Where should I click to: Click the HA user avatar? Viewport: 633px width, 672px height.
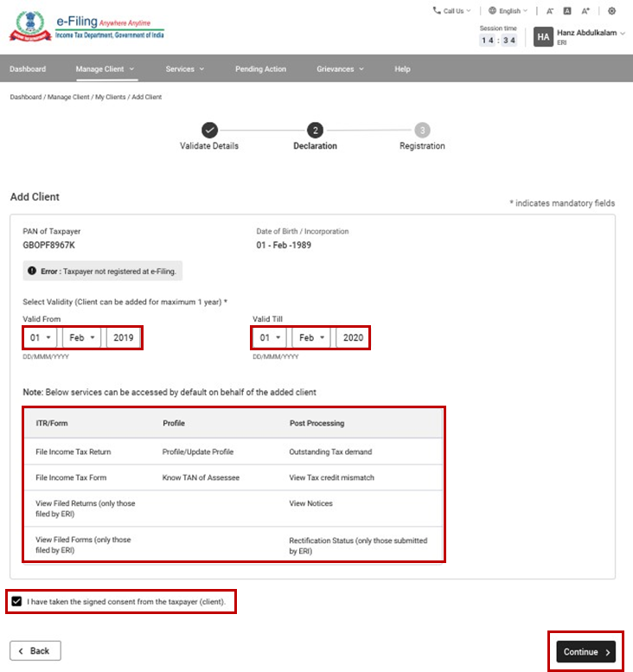click(543, 36)
